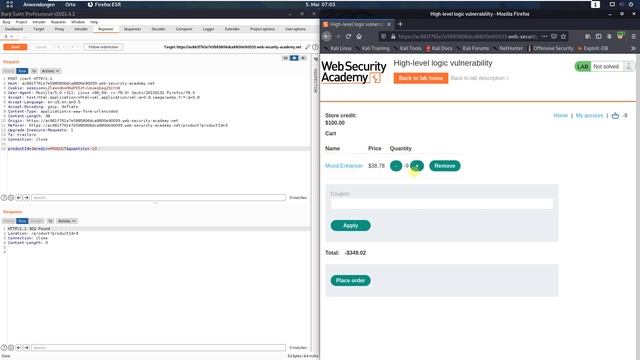This screenshot has width=640, height=360.
Task: Open request Actions dropdown
Action: coord(51,71)
